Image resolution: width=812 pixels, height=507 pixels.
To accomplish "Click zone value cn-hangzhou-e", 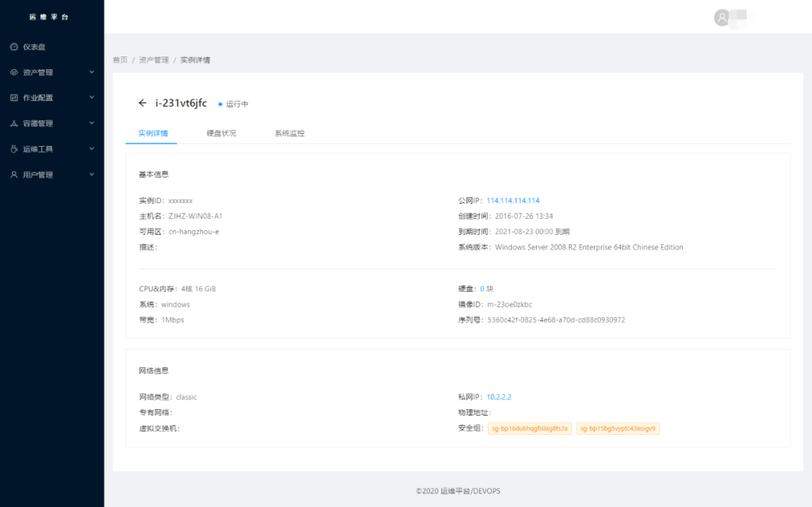I will click(x=194, y=232).
